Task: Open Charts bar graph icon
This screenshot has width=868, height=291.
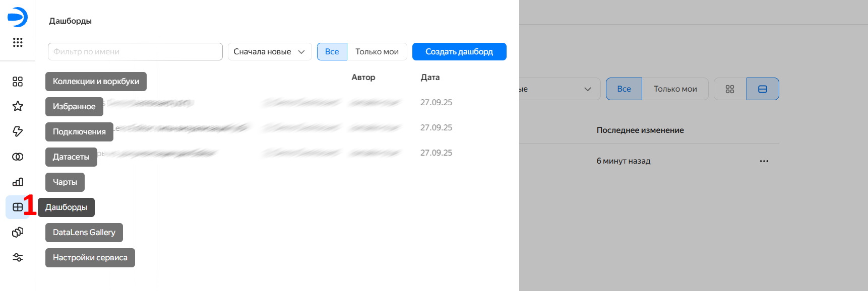Action: [x=18, y=182]
